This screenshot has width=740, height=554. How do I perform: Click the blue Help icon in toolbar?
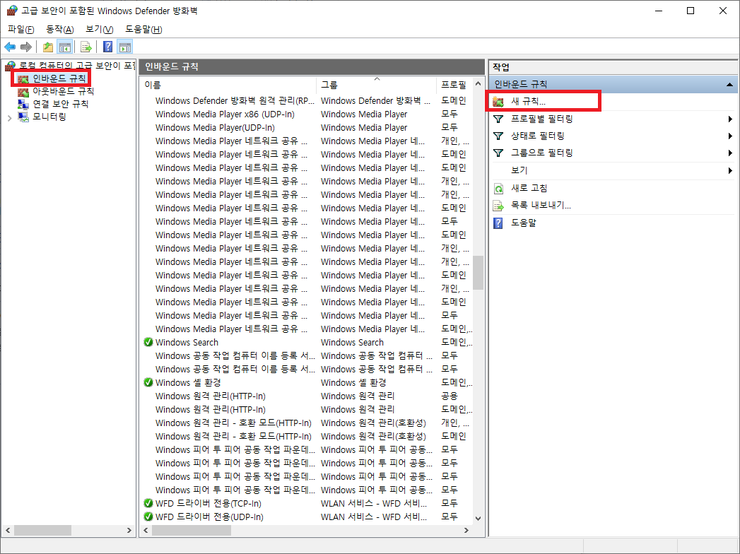[107, 47]
